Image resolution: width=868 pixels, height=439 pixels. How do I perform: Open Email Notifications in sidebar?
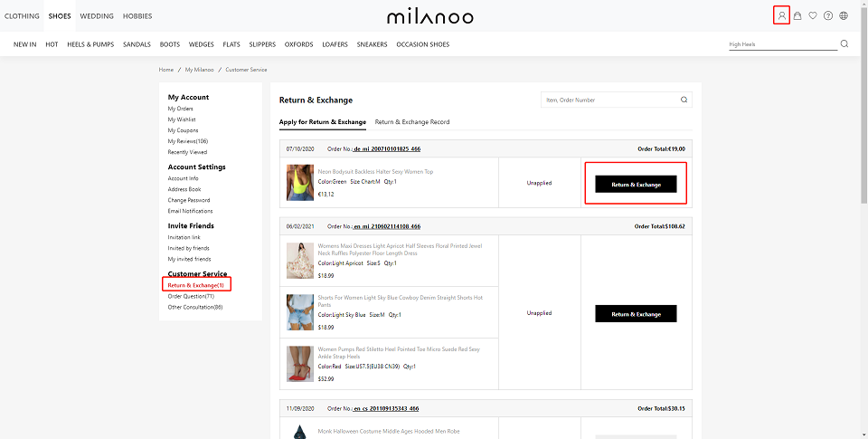[191, 211]
